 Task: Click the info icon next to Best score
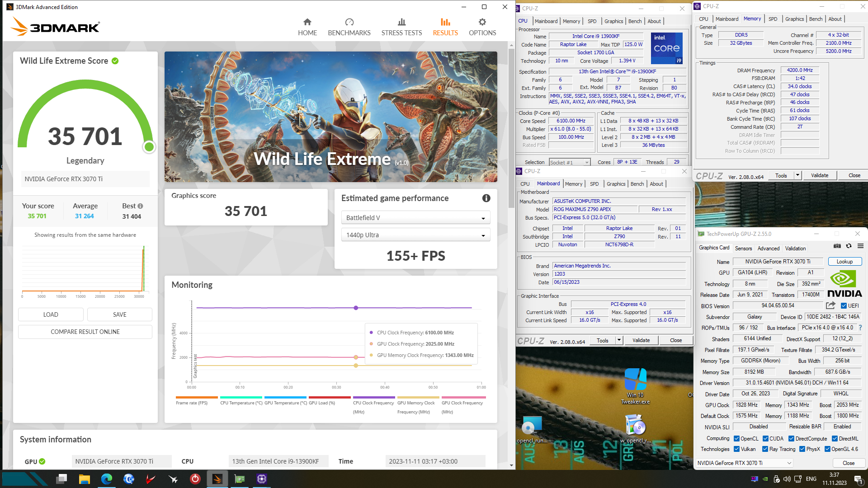coord(140,206)
